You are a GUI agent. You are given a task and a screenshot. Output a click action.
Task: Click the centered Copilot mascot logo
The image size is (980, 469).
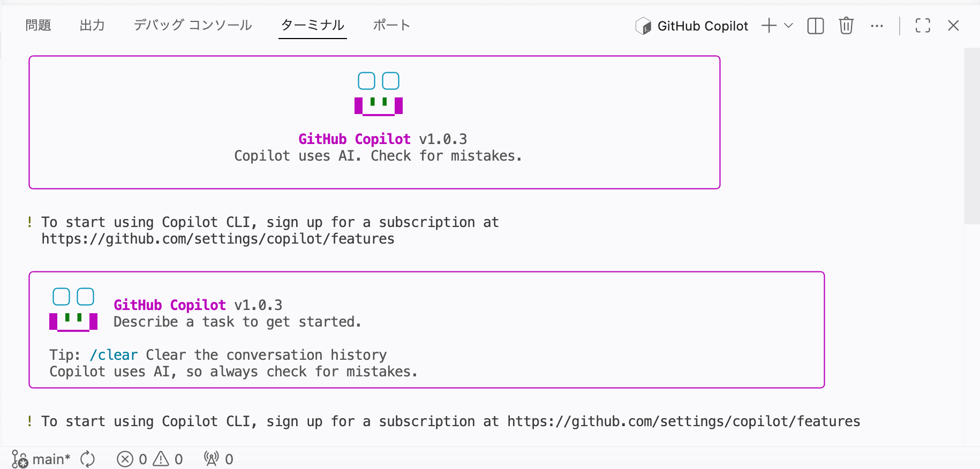[379, 94]
